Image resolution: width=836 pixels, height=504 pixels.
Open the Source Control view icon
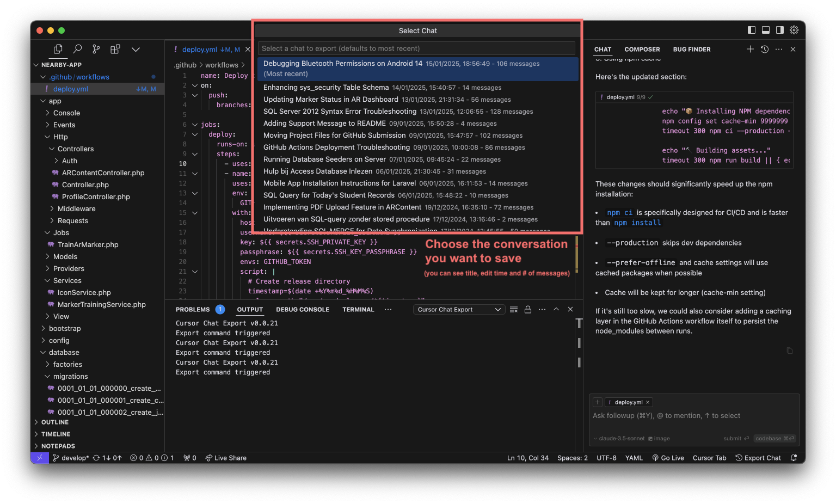96,49
